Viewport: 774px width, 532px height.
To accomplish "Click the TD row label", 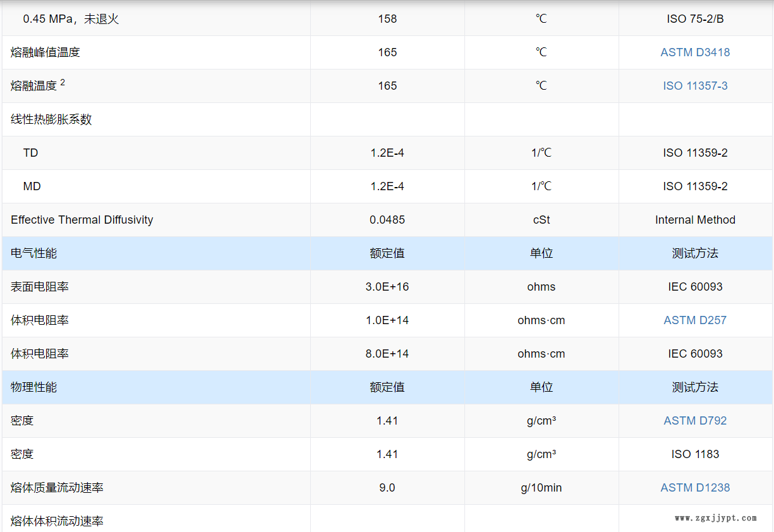I will click(x=30, y=153).
